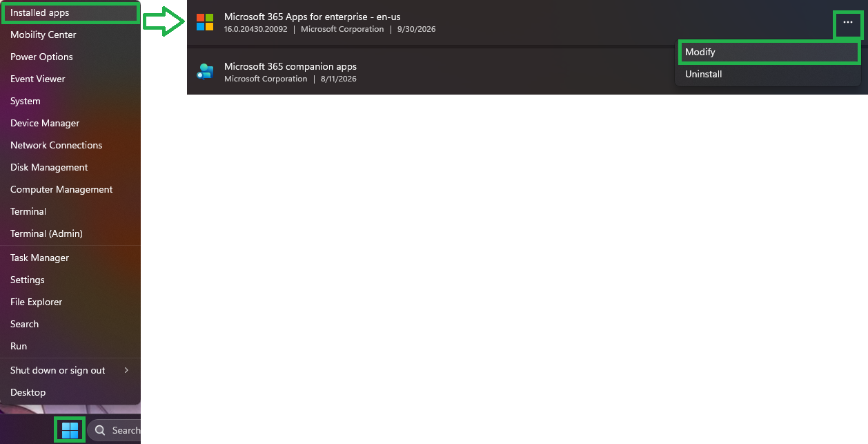Click version number 16.0.20430.20092

(255, 29)
